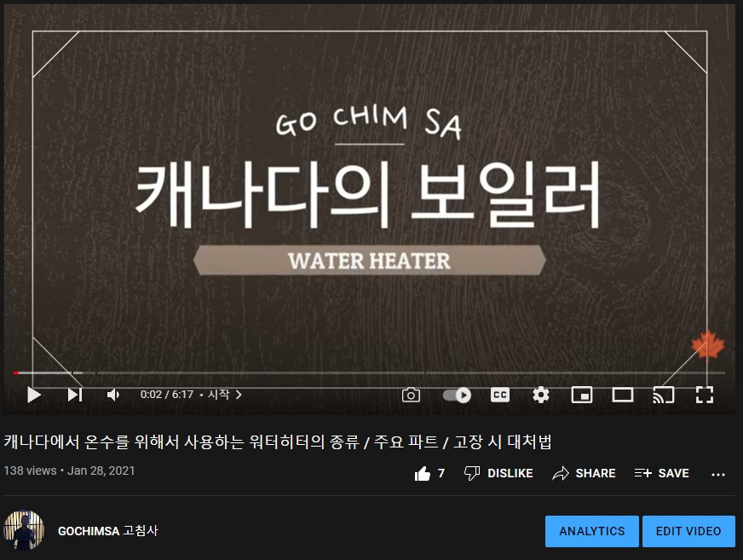This screenshot has height=560, width=743.
Task: Enable theater mode view
Action: 623,395
